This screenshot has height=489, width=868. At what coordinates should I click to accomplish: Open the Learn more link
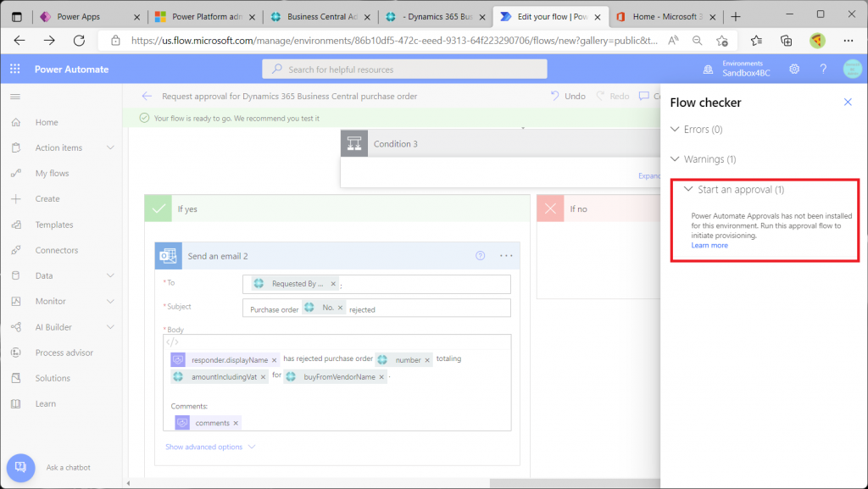[x=709, y=245]
